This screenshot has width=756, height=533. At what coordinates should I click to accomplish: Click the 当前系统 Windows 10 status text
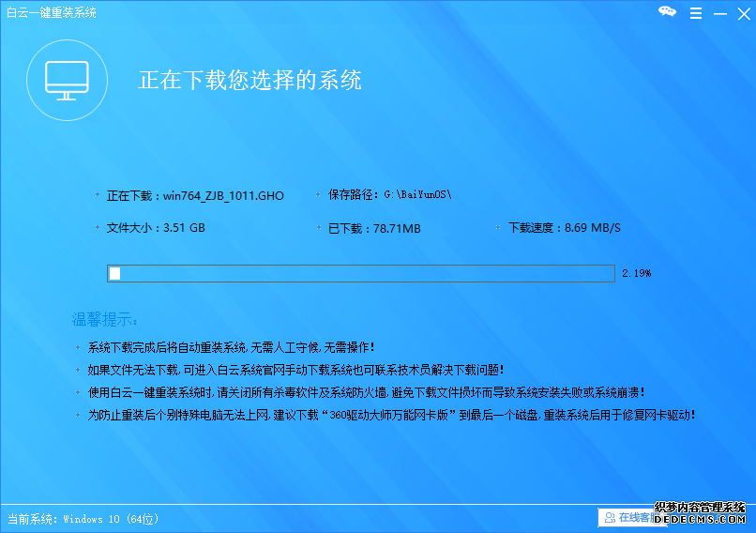pos(83,518)
